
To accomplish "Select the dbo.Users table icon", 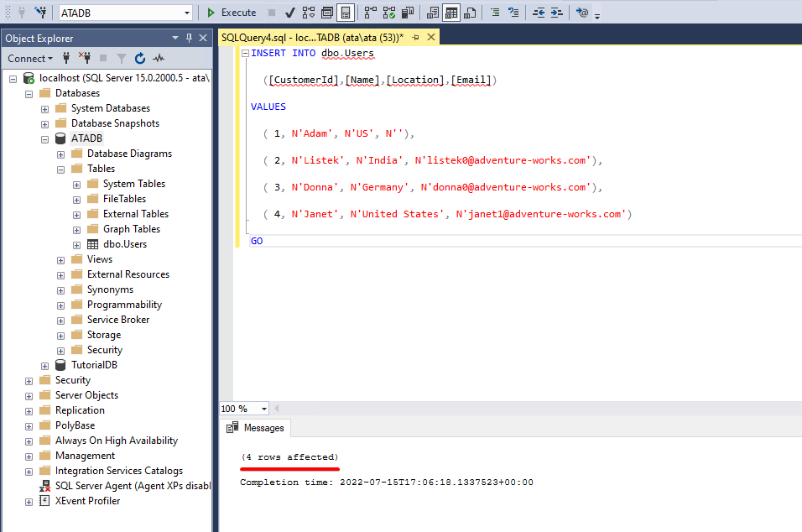I will pos(92,244).
